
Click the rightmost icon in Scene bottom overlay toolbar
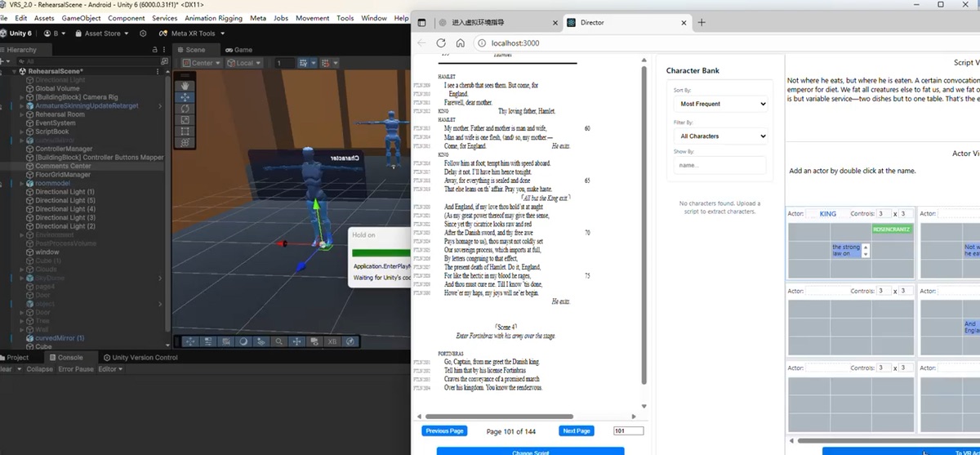pyautogui.click(x=350, y=342)
